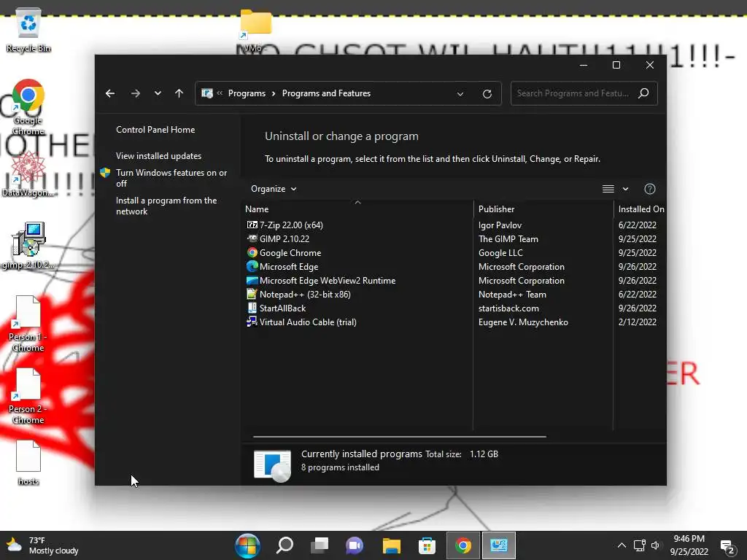747x560 pixels.
Task: Open the Organize dropdown menu
Action: pos(274,189)
